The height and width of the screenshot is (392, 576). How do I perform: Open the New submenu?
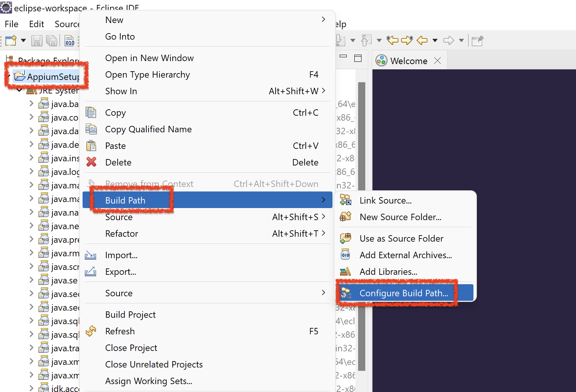pyautogui.click(x=207, y=20)
